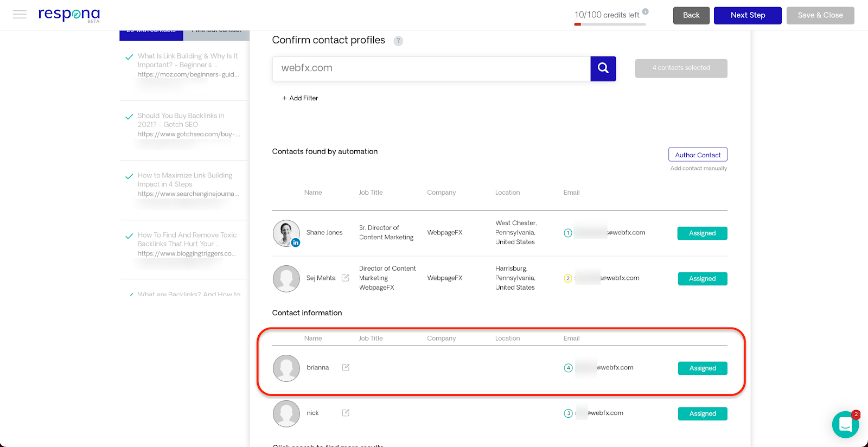Click priority number 2 circle for Sej Mehta
This screenshot has width=868, height=447.
click(x=568, y=278)
